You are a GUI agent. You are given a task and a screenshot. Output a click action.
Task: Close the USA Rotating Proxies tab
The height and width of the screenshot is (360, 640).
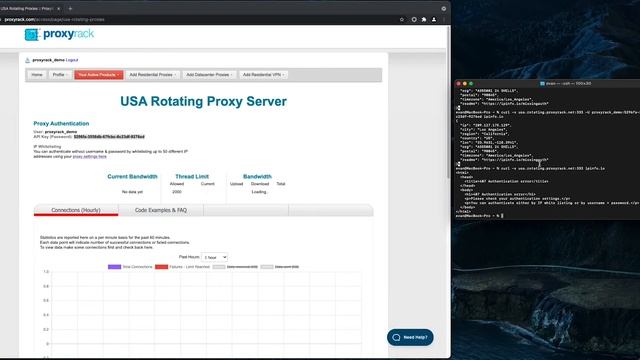[x=58, y=9]
